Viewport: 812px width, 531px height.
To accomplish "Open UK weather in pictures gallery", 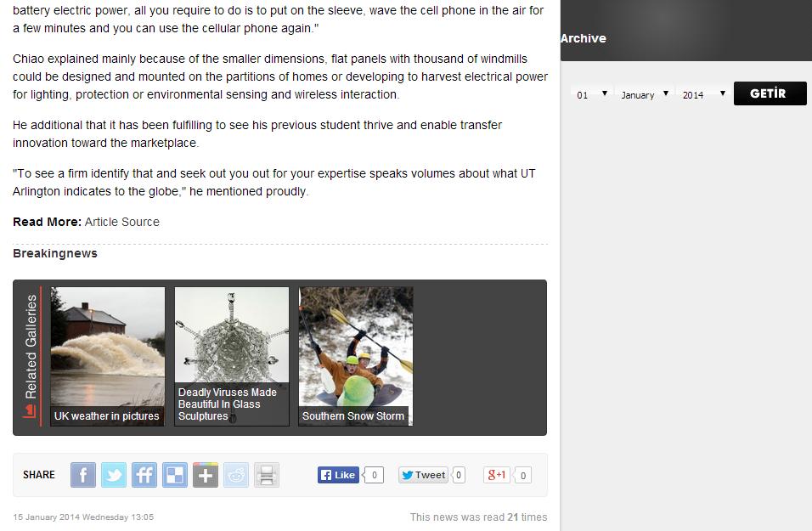I will 108,357.
